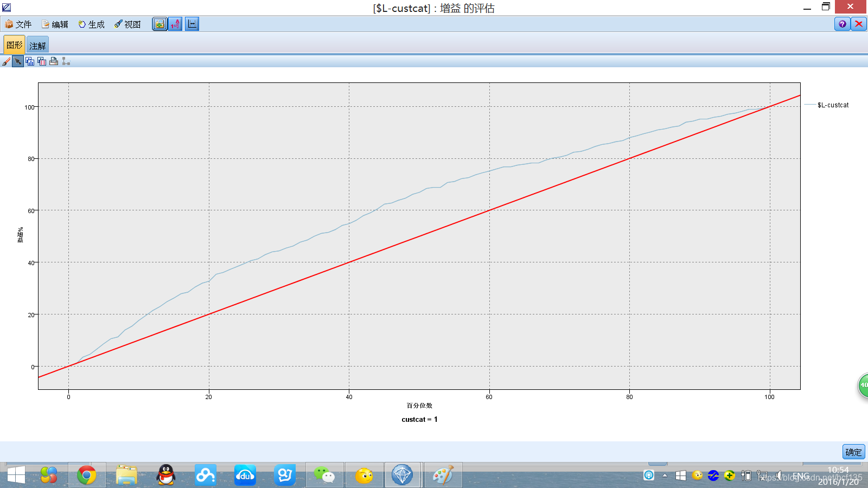Viewport: 868px width, 488px height.
Task: Open the 编辑 menu
Action: click(55, 24)
